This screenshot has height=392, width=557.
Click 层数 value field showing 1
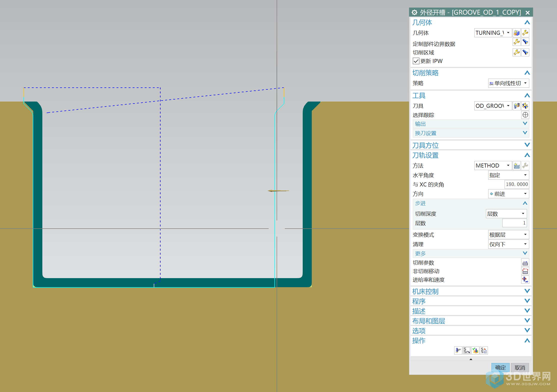[514, 223]
